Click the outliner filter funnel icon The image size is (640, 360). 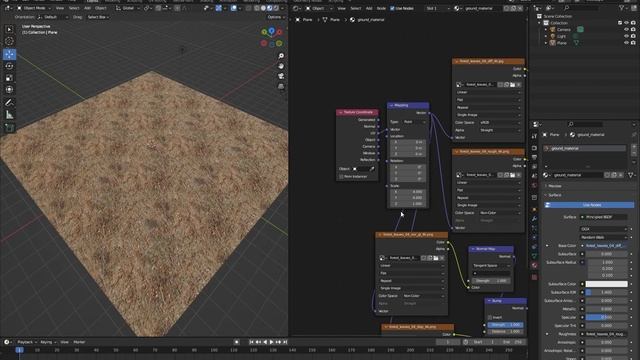[622, 8]
